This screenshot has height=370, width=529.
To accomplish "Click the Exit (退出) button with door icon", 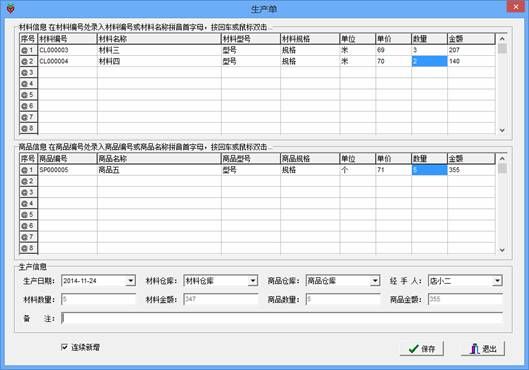I will point(483,348).
